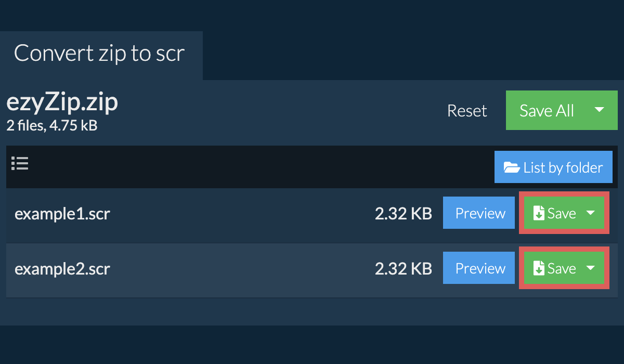Expand the Save dropdown for example1.scr

[591, 213]
